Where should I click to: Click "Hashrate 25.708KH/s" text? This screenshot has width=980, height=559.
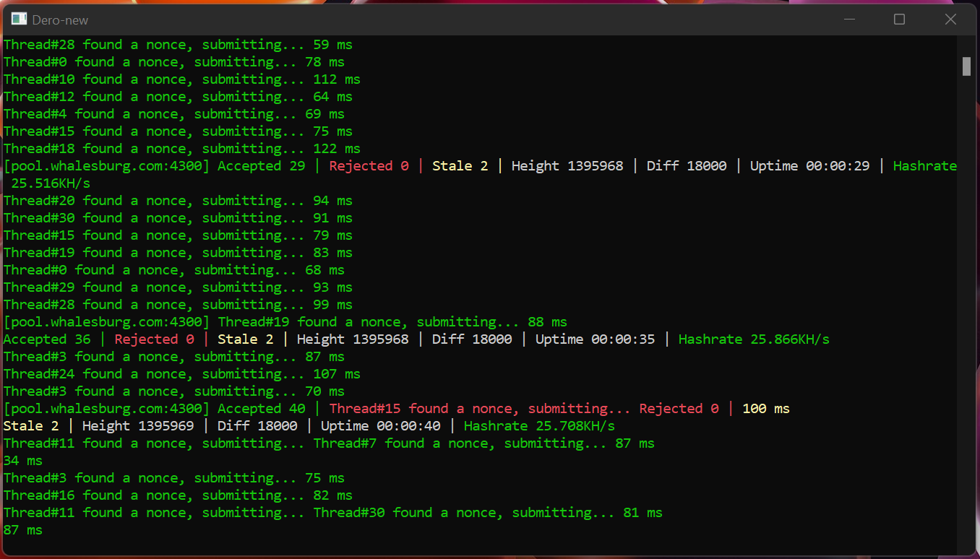click(x=539, y=426)
